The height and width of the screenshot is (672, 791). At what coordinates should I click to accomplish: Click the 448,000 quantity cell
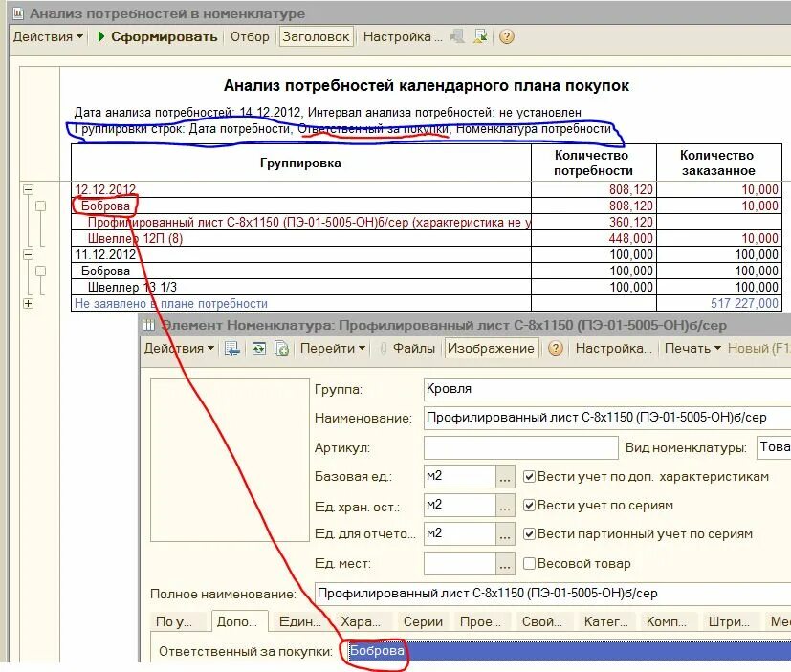tap(594, 238)
